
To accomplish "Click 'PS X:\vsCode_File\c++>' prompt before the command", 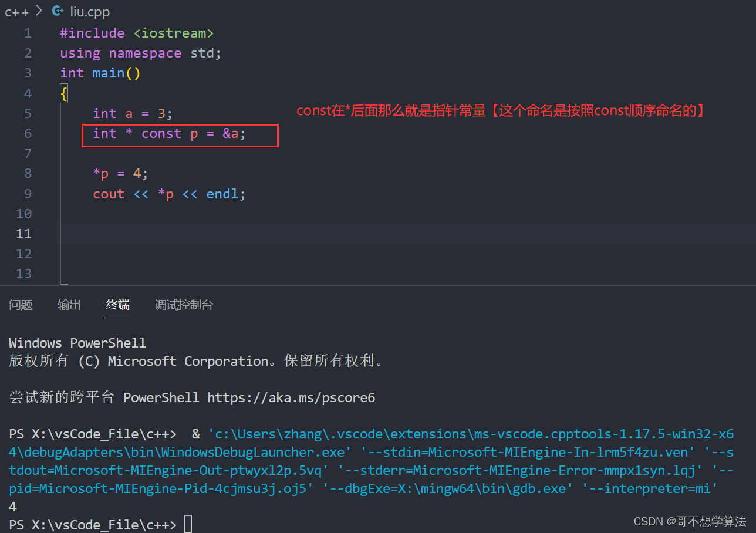I will click(x=93, y=434).
